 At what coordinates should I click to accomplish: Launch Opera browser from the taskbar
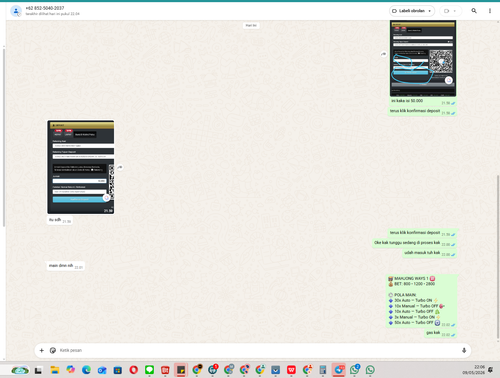[x=134, y=370]
